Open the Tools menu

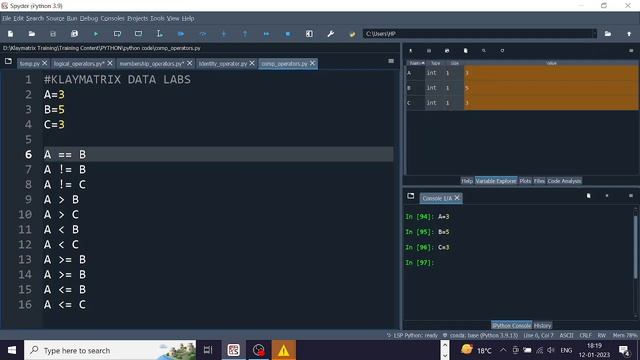tap(157, 18)
